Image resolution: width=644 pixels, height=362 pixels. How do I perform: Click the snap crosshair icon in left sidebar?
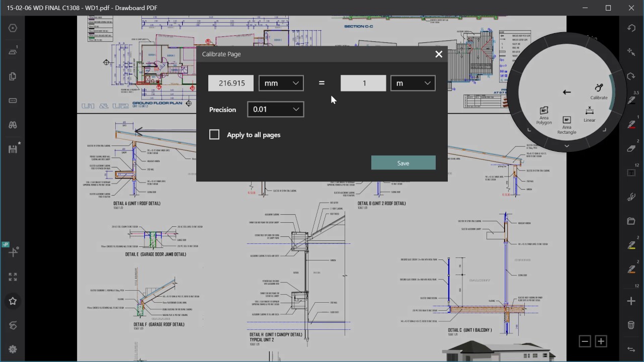pos(13,251)
